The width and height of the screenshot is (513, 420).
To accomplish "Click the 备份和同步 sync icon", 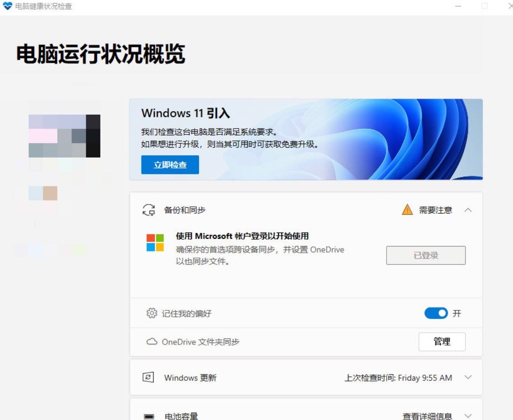I will [148, 210].
